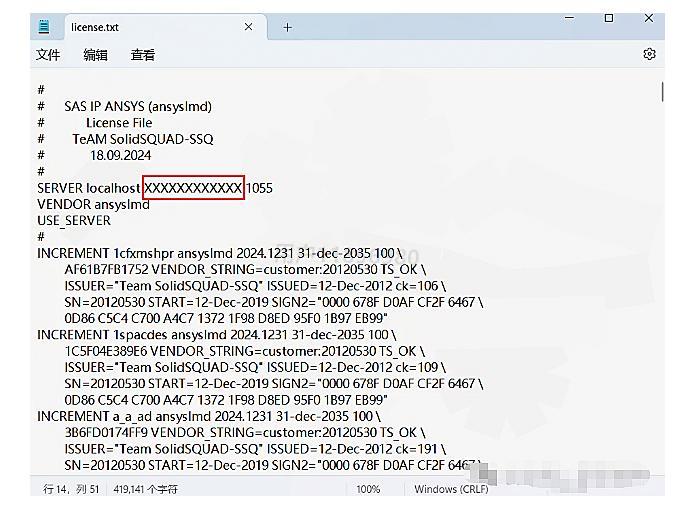695x509 pixels.
Task: Minimize the Notepad window
Action: coord(570,18)
